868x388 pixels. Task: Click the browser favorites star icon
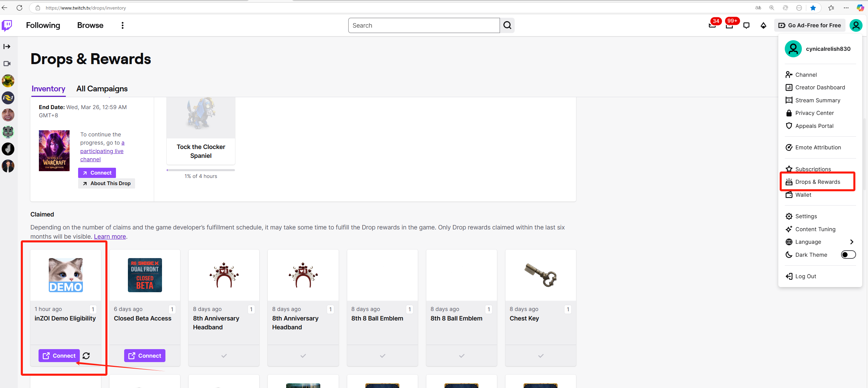click(813, 8)
